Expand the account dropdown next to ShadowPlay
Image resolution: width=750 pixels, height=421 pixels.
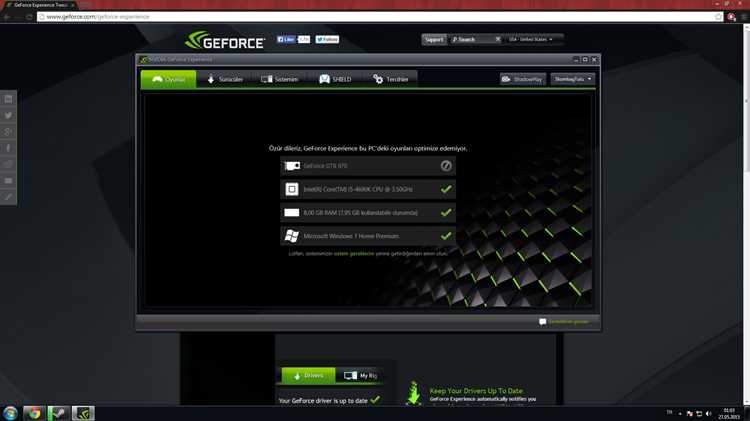pyautogui.click(x=573, y=79)
